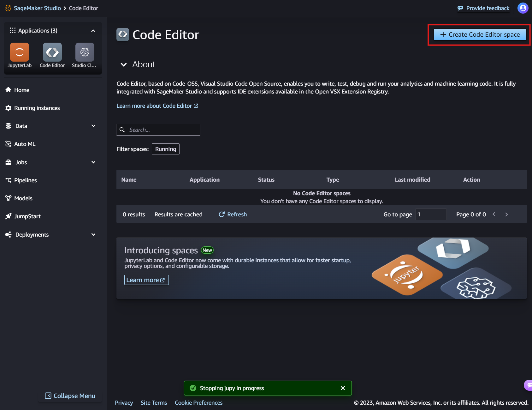
Task: Sort by the Type column header
Action: coord(333,180)
